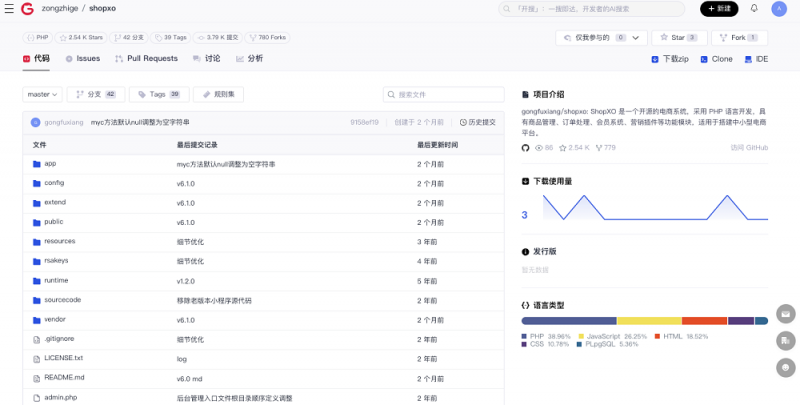This screenshot has width=800, height=405.
Task: Click the 780 Forks badge
Action: tap(267, 38)
